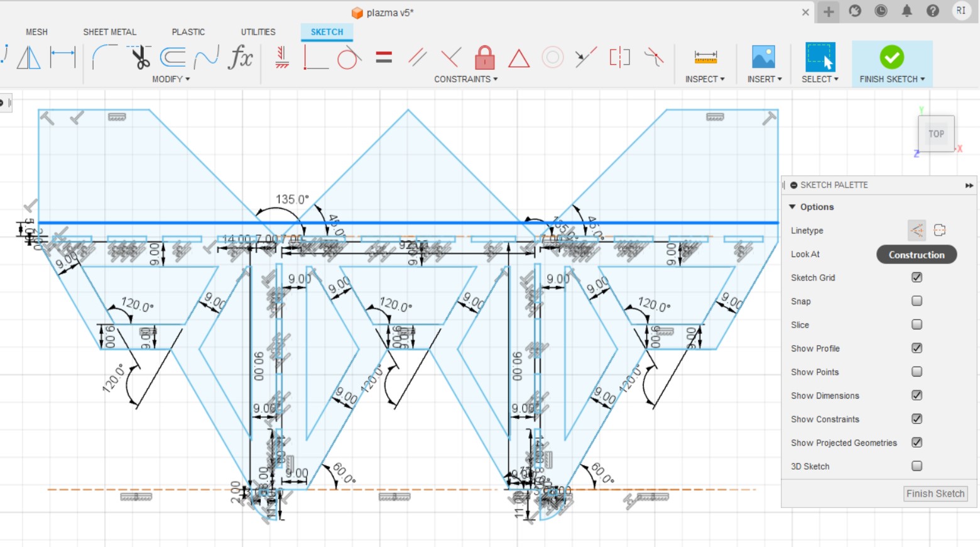The width and height of the screenshot is (980, 547).
Task: Open the FINISH SKETCH dropdown
Action: coord(892,79)
